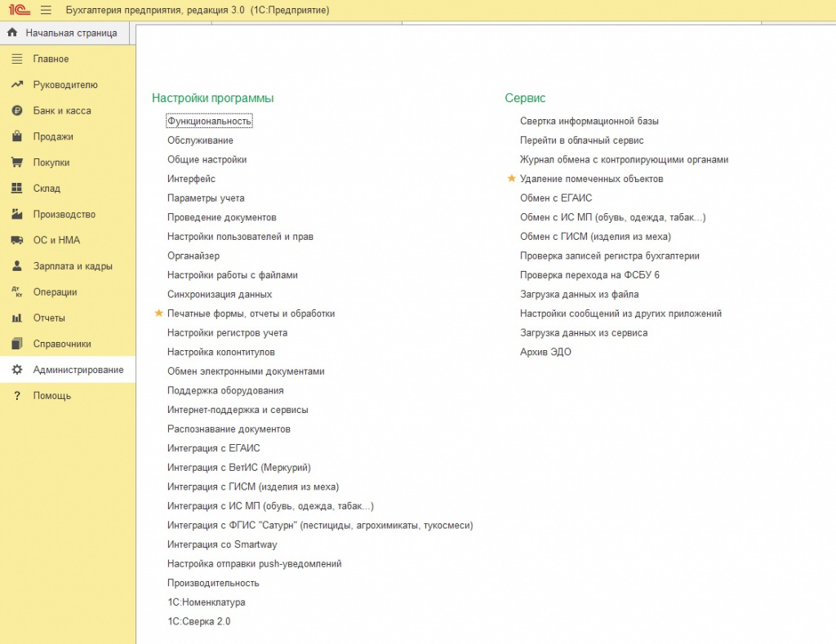This screenshot has height=644, width=836.
Task: Open Печатные формы, отчеты и обработки
Action: coord(251,313)
